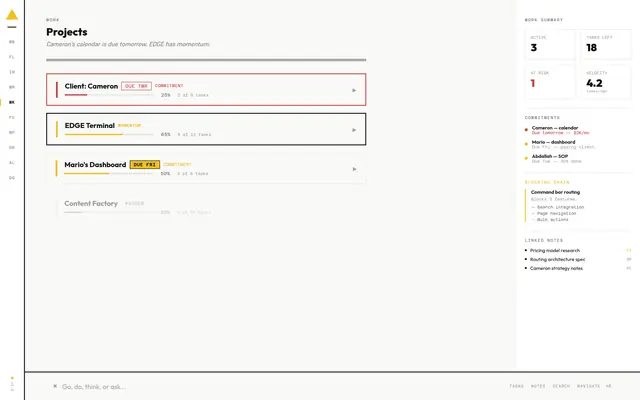Open the EDGE Terminal project title
The height and width of the screenshot is (400, 640).
point(89,125)
